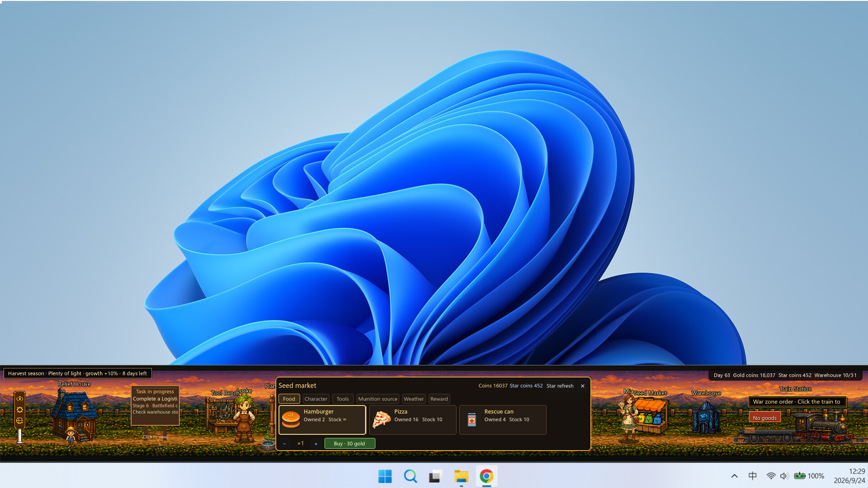Toggle the eye visibility icon on signpost
Screen dimensions: 868x488
[19, 399]
